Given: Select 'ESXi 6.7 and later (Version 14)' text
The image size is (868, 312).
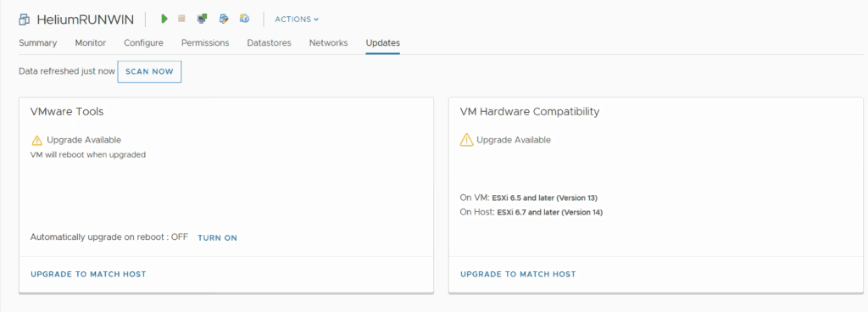Looking at the screenshot, I should [x=549, y=212].
